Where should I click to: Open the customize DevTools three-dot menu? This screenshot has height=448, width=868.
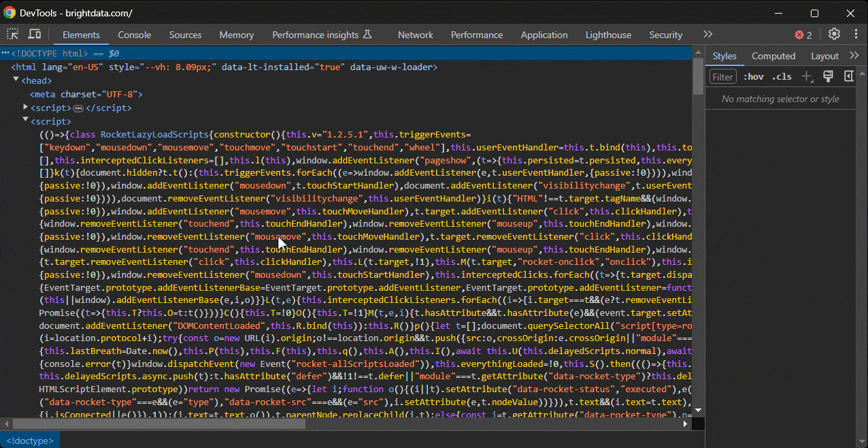pos(855,34)
